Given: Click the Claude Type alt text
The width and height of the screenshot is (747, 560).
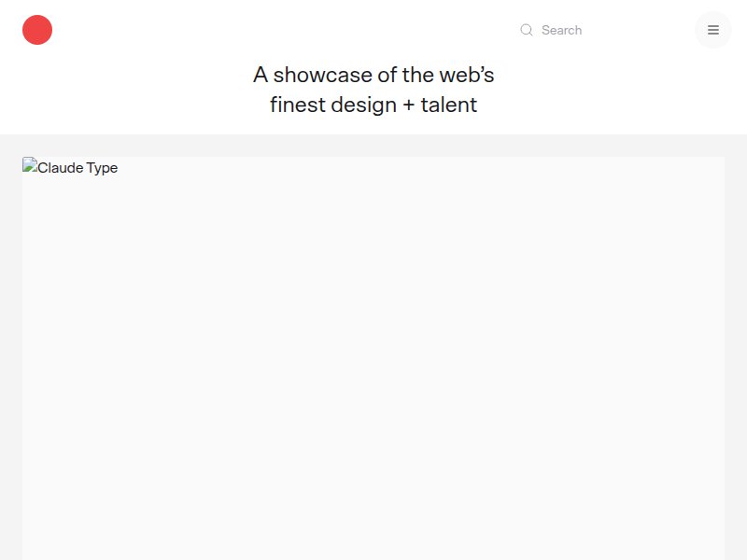Looking at the screenshot, I should pyautogui.click(x=78, y=168).
